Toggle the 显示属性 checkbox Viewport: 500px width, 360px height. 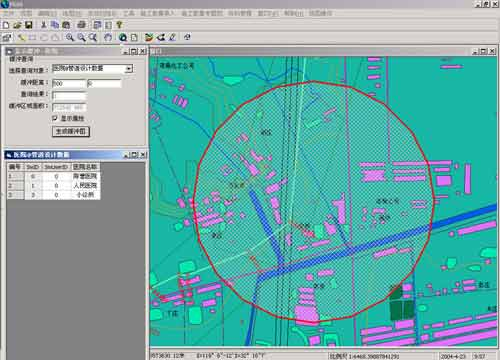click(55, 118)
